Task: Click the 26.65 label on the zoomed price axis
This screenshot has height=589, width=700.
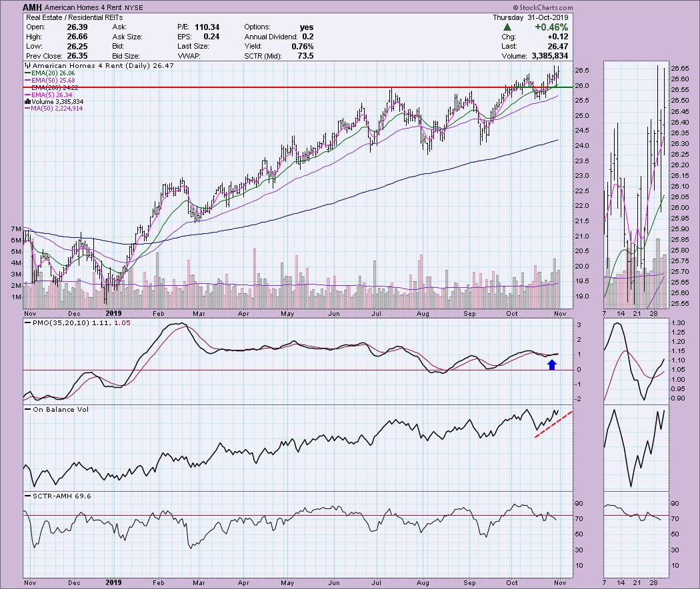Action: click(x=679, y=69)
